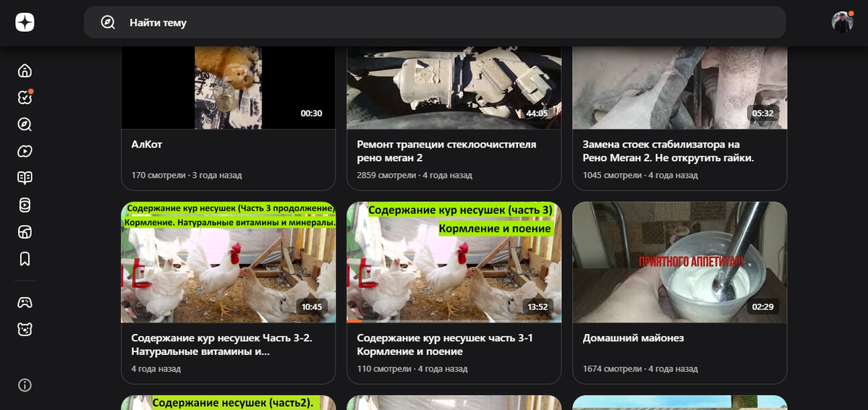Image resolution: width=868 pixels, height=410 pixels.
Task: Click the 44:05 duration badge
Action: pos(537,114)
